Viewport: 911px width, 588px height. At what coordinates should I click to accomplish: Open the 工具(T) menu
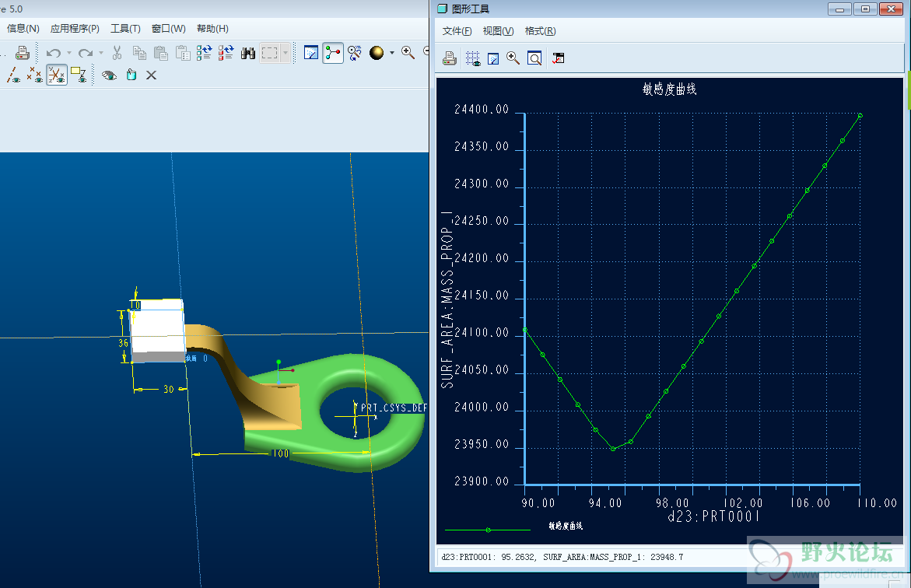tap(125, 29)
